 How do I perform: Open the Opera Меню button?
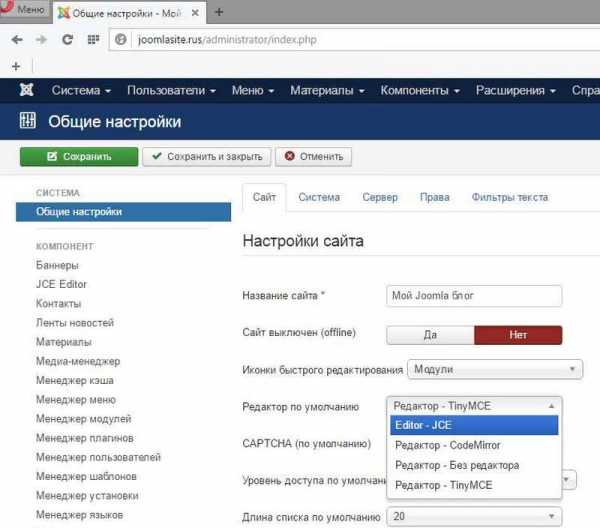24,8
